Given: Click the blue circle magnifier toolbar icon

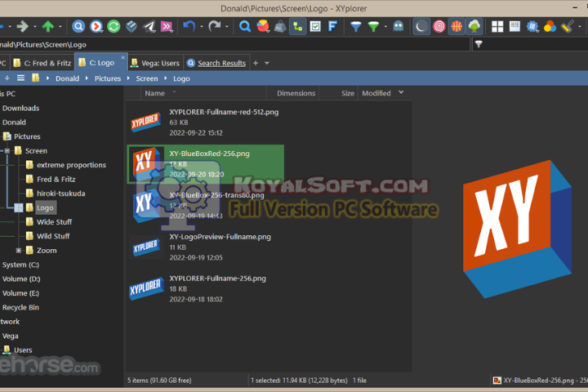Looking at the screenshot, I should [78, 26].
